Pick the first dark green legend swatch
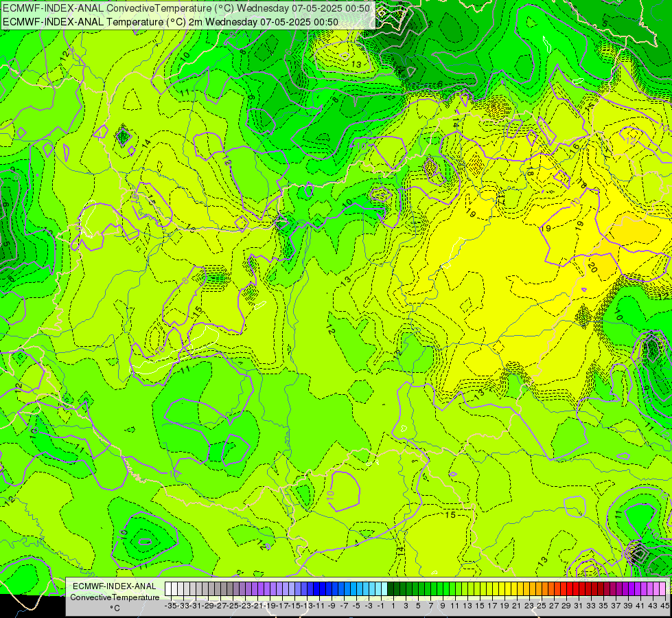The image size is (672, 618). point(391,589)
